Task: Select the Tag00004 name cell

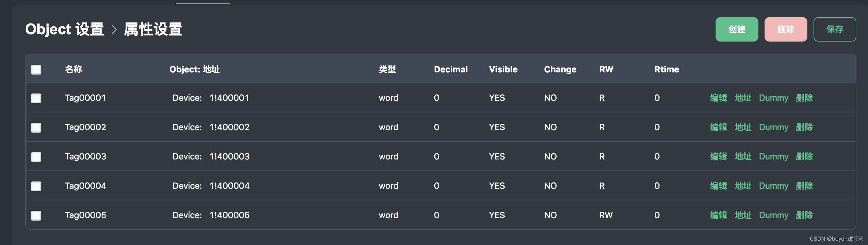Action: coord(85,186)
